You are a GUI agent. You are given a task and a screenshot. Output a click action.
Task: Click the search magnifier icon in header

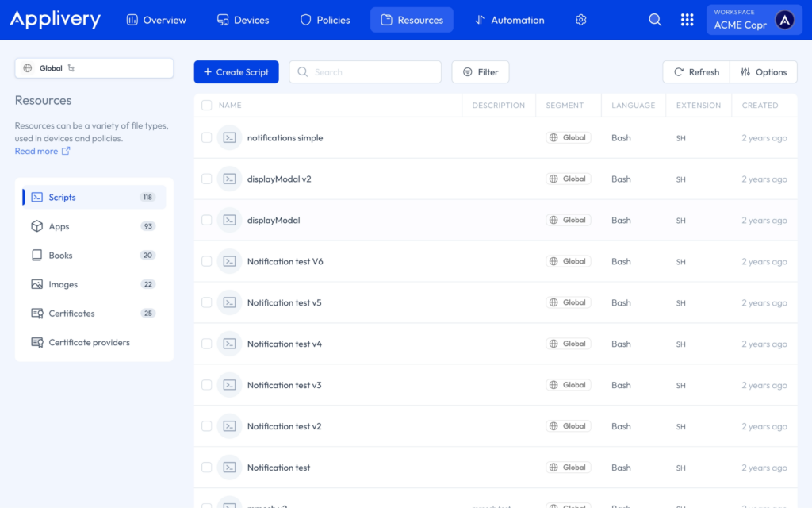pyautogui.click(x=655, y=20)
